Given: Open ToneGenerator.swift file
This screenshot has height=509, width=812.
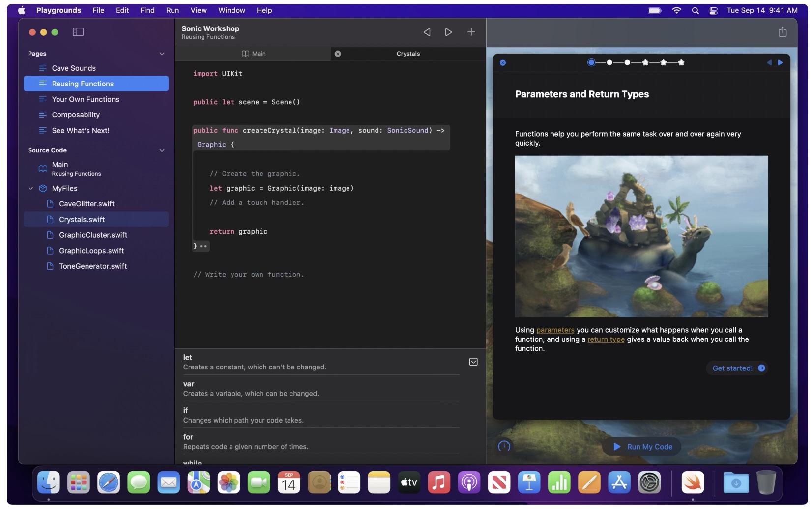Looking at the screenshot, I should (x=93, y=266).
